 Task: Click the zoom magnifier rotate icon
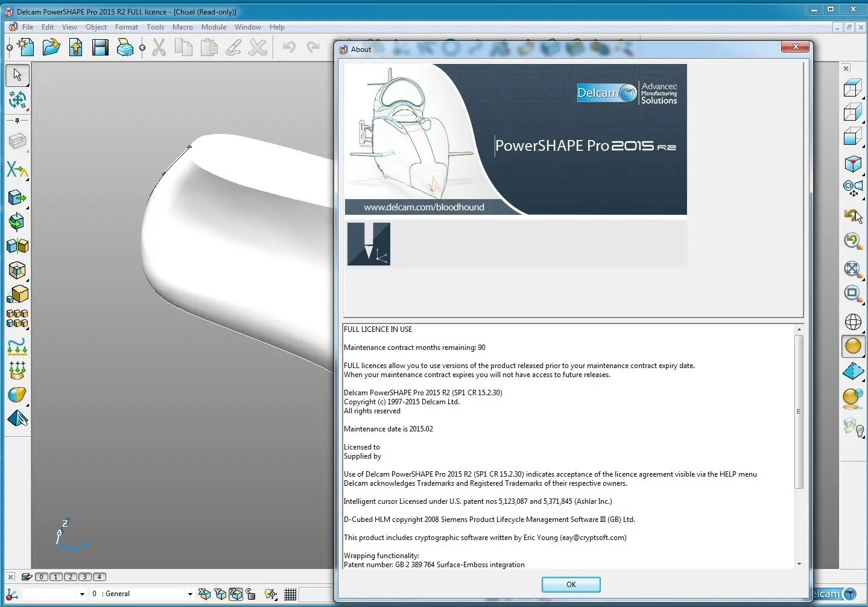[x=852, y=241]
